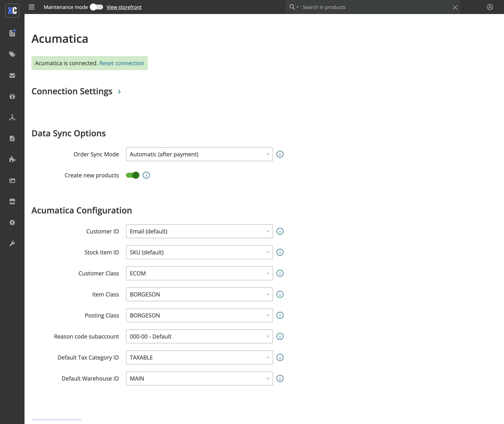Click the info icon beside Order Sync Mode

coord(280,154)
